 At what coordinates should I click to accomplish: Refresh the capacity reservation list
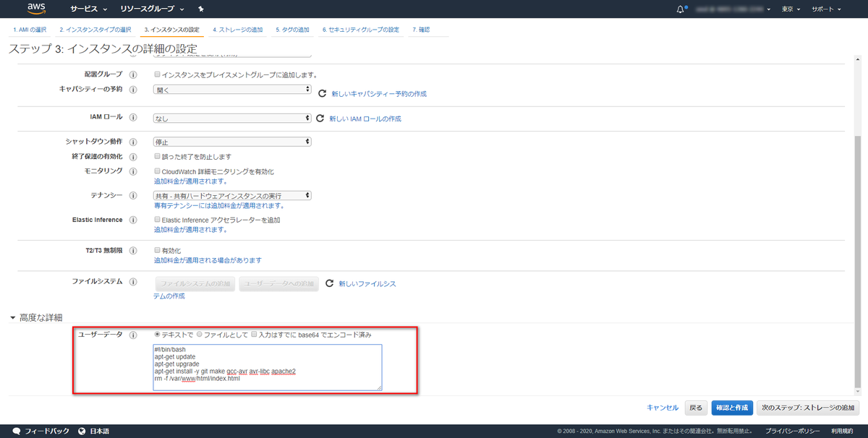coord(323,93)
